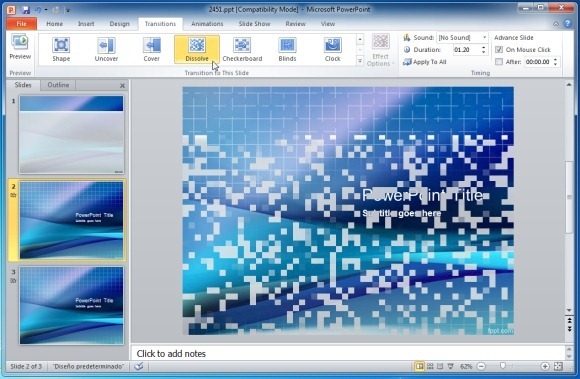Image resolution: width=580 pixels, height=379 pixels.
Task: Apply the Shape transition
Action: click(61, 49)
